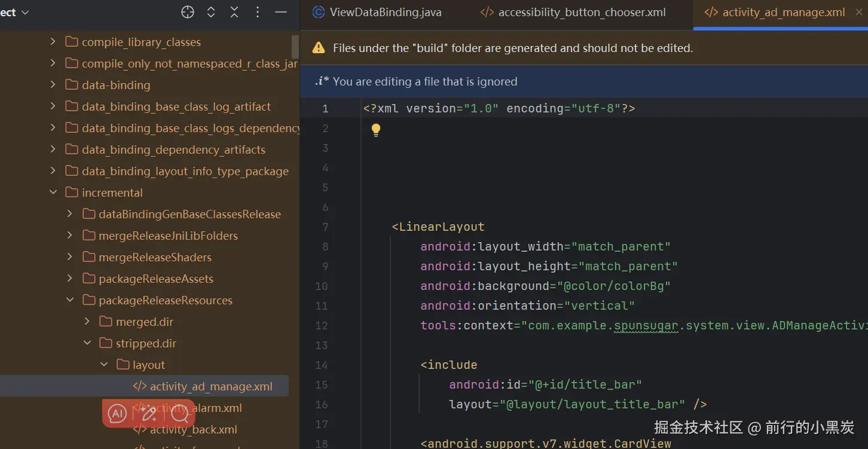Click android:layout_height="match_parent" line
Viewport: 868px width, 449px height.
(549, 267)
